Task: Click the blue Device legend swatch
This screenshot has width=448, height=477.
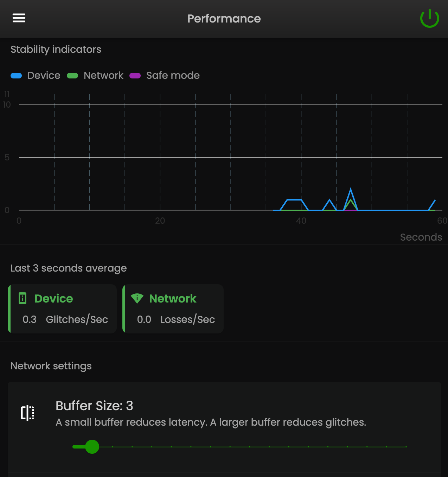Action: coord(16,76)
